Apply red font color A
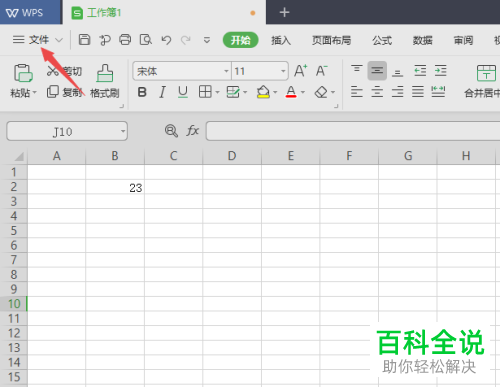Viewport: 500px width, 387px height. 291,92
